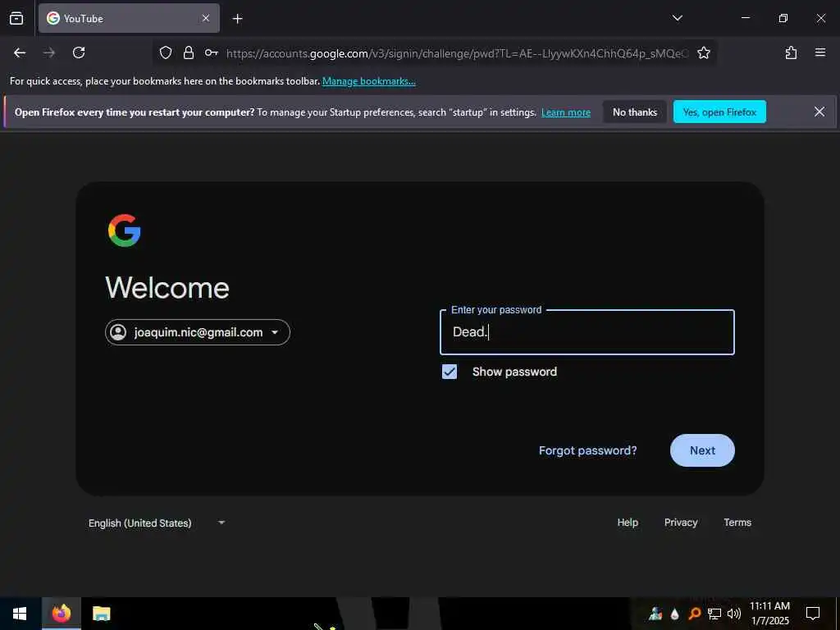Image resolution: width=840 pixels, height=630 pixels.
Task: Submit password with Next button
Action: point(702,450)
